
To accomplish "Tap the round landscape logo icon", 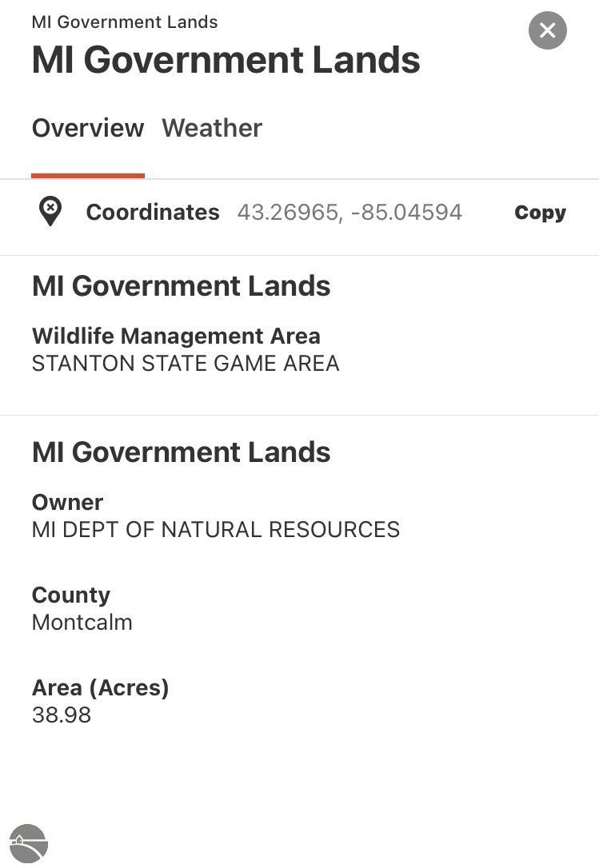I will pos(29,843).
